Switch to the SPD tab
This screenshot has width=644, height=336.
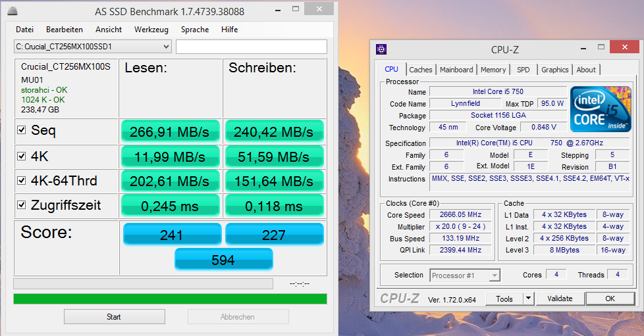click(x=523, y=70)
